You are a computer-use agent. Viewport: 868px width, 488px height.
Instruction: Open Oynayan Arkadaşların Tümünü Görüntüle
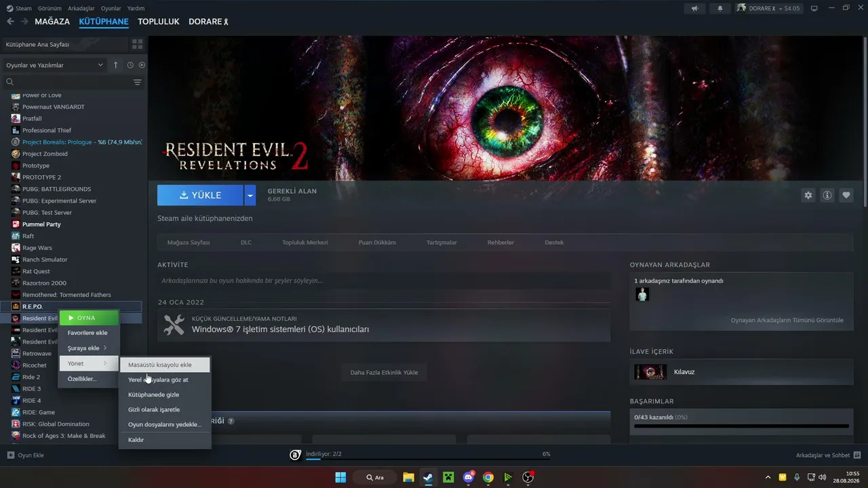[x=787, y=320]
